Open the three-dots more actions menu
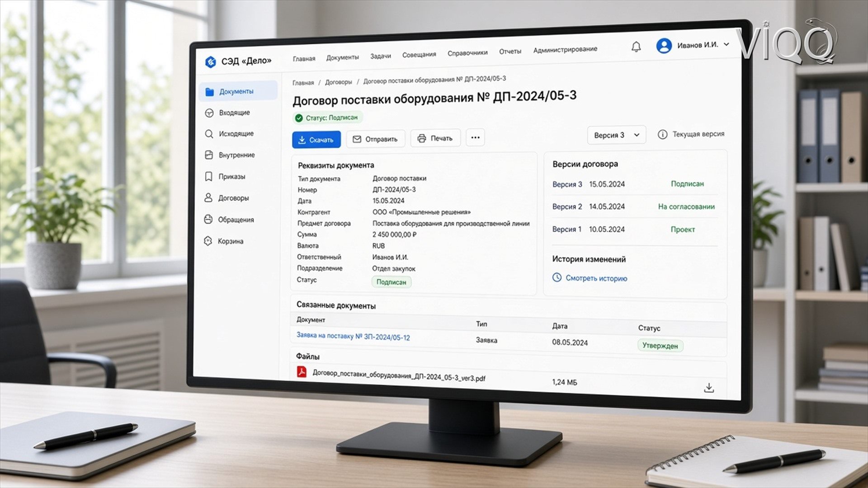The width and height of the screenshot is (868, 488). click(x=475, y=137)
